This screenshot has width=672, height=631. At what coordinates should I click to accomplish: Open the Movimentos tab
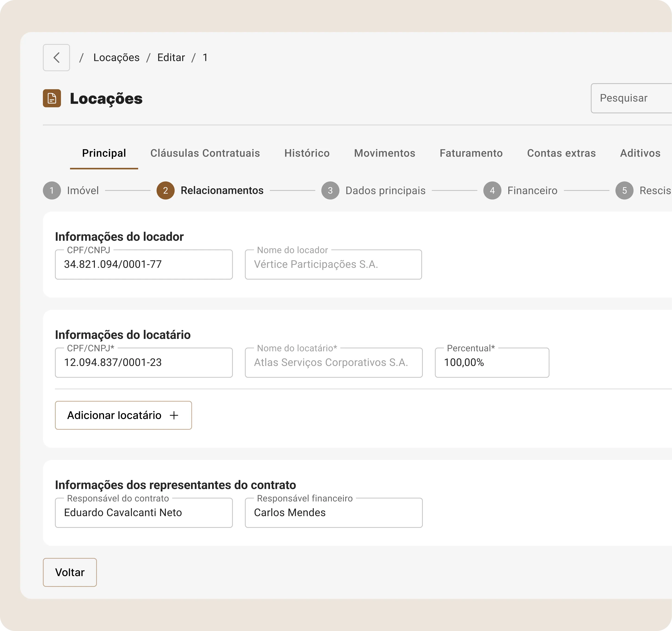(384, 153)
